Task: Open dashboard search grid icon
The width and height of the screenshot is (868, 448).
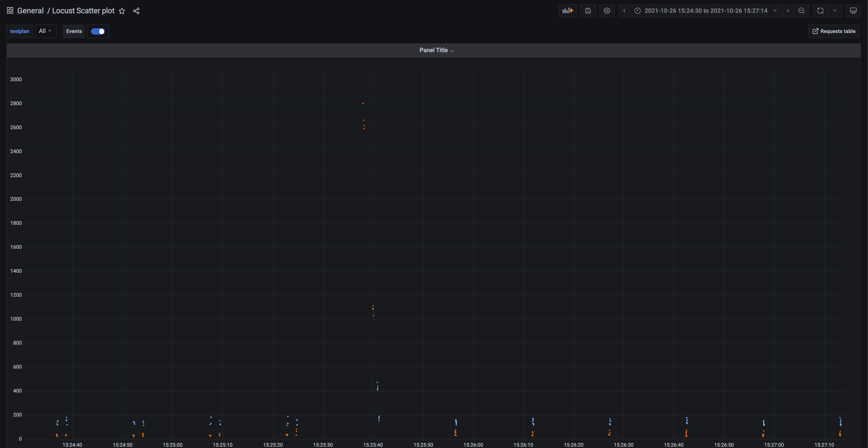Action: [x=10, y=11]
